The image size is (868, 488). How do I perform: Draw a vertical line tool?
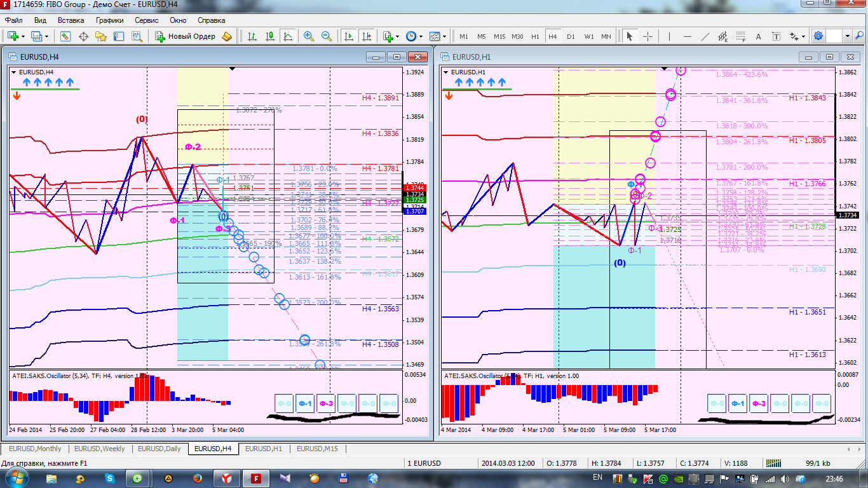(670, 36)
